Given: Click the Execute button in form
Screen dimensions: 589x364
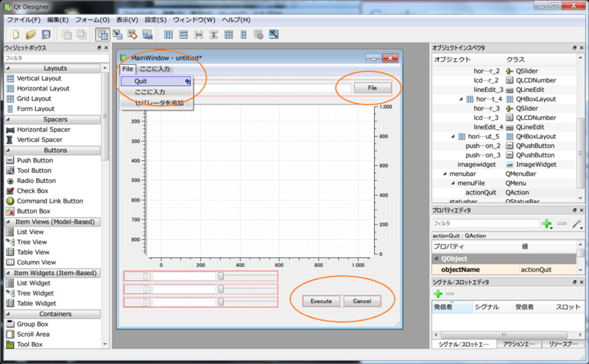Looking at the screenshot, I should (321, 301).
